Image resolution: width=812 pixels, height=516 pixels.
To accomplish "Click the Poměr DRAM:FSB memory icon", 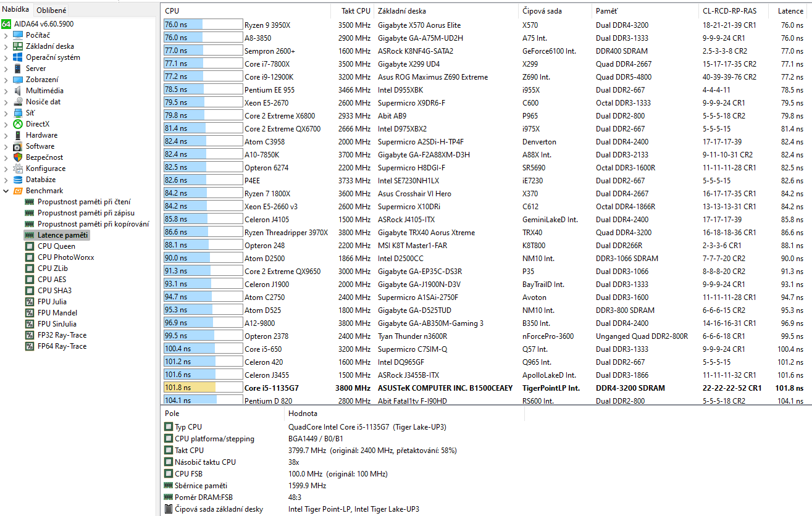I will pos(169,497).
